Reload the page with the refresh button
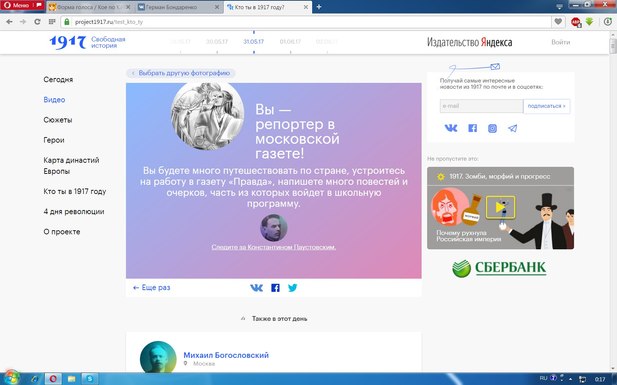The height and width of the screenshot is (385, 617). (37, 22)
